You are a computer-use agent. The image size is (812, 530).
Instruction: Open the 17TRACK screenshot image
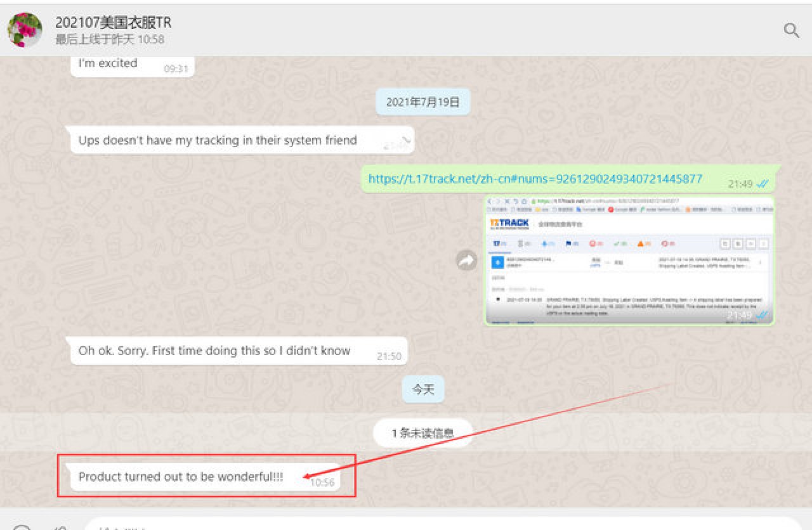point(629,260)
